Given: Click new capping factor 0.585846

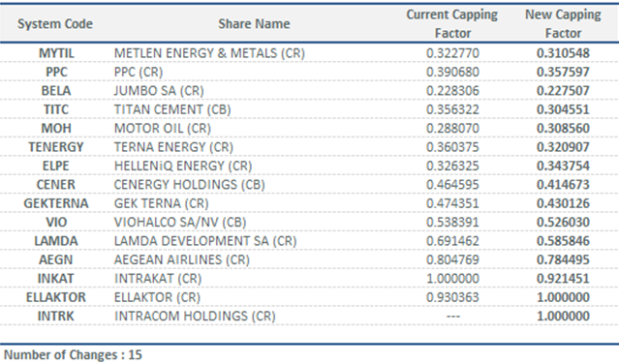Looking at the screenshot, I should click(564, 241).
